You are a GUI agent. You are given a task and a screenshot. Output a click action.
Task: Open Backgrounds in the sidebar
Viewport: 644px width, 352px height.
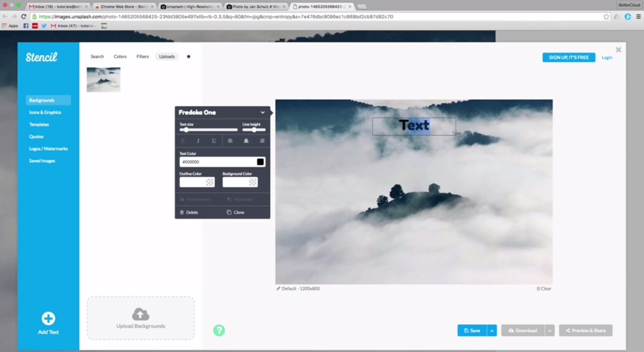coord(48,100)
